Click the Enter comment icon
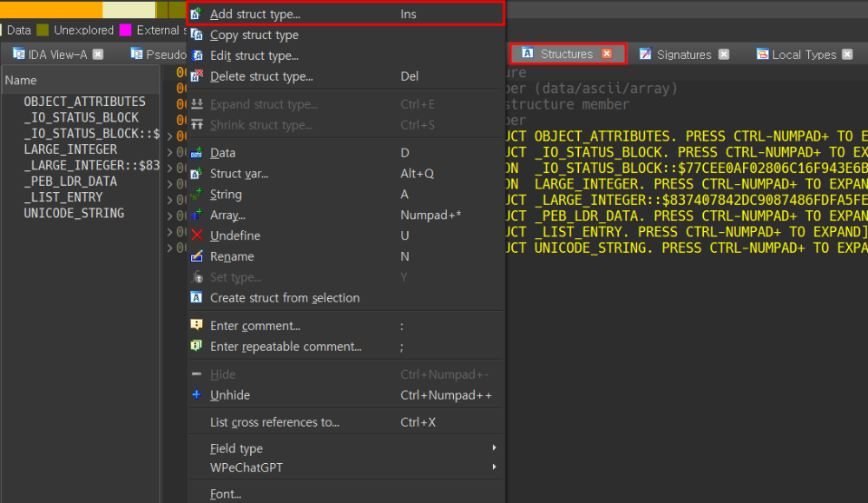 (x=196, y=325)
